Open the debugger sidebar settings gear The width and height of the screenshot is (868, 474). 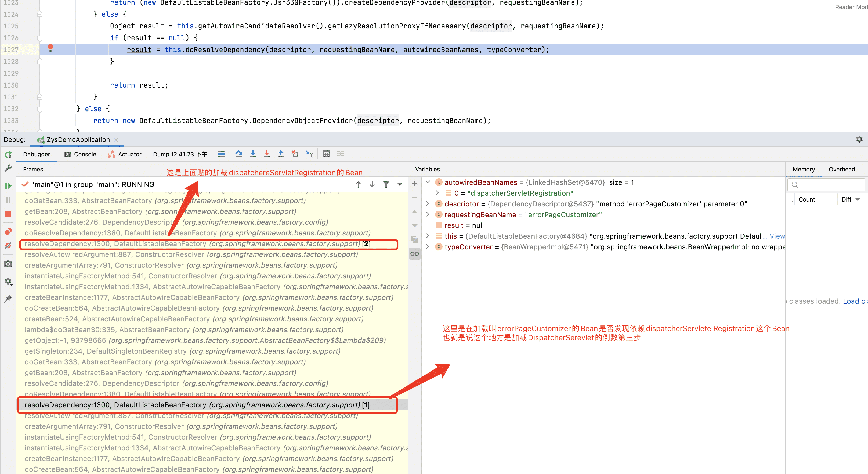tap(8, 281)
